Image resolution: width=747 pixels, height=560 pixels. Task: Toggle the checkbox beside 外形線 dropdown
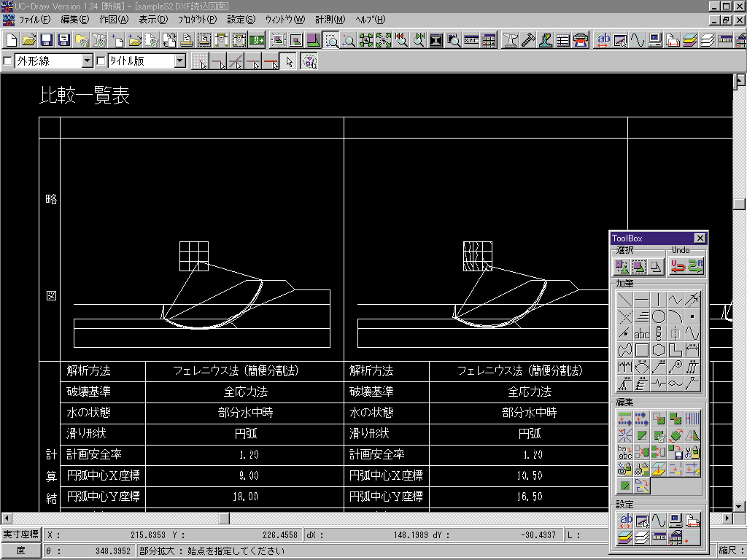(8, 61)
